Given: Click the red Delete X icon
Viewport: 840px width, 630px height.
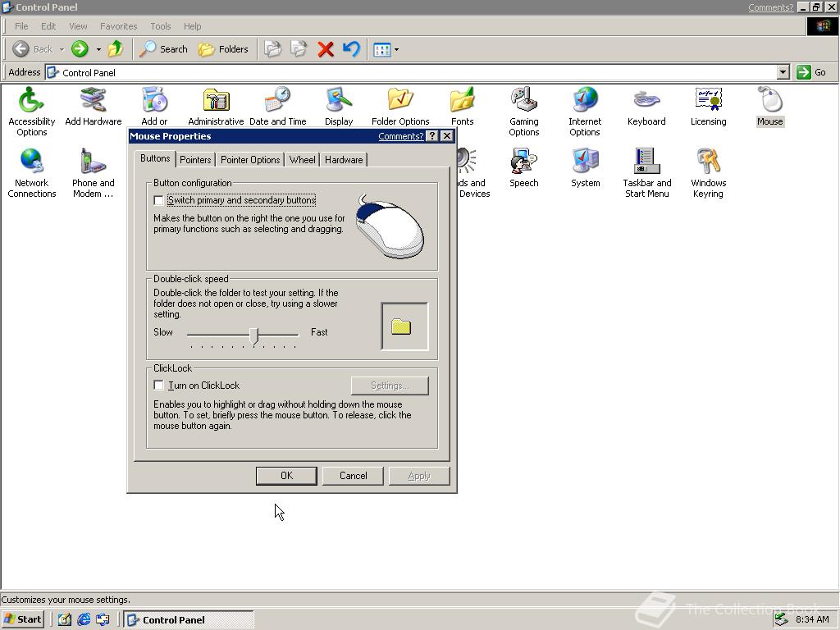Looking at the screenshot, I should click(325, 49).
